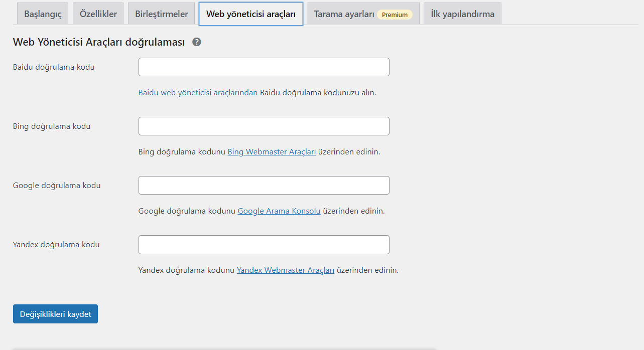Open the Tarama ayarları tab
Viewport: 644px width, 350px height.
coord(362,14)
